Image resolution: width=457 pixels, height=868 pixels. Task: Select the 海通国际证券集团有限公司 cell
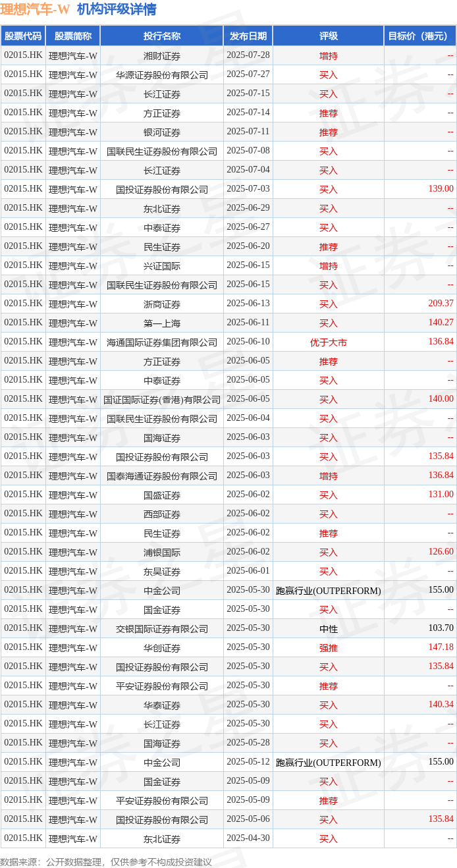[x=162, y=342]
